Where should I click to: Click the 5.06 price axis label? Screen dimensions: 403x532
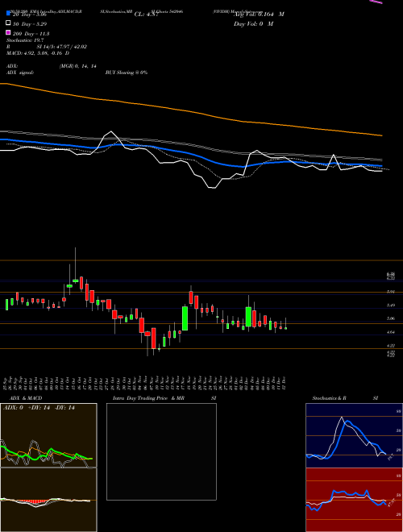tap(391, 318)
